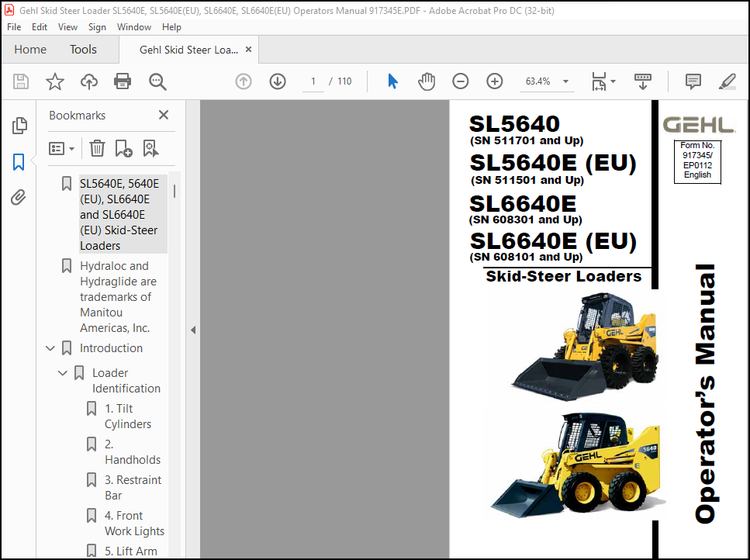
Task: Open Attachments paperclip panel
Action: point(19,198)
